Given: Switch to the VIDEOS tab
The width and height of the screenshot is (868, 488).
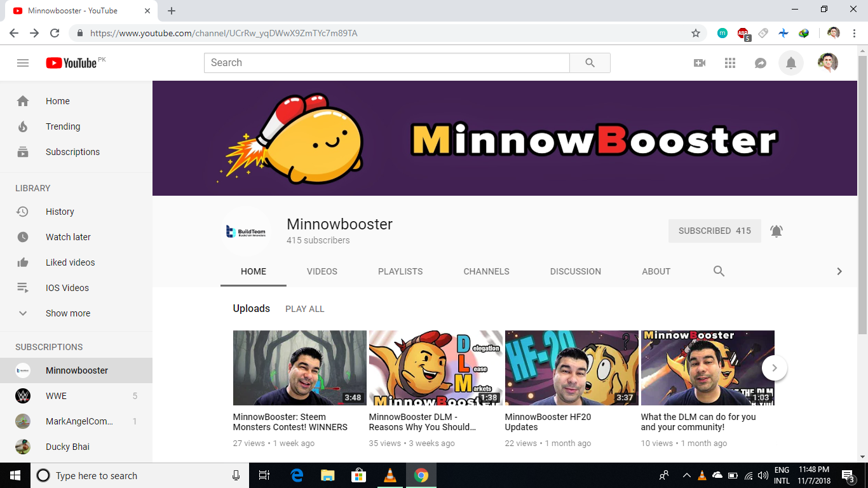Looking at the screenshot, I should [x=322, y=271].
